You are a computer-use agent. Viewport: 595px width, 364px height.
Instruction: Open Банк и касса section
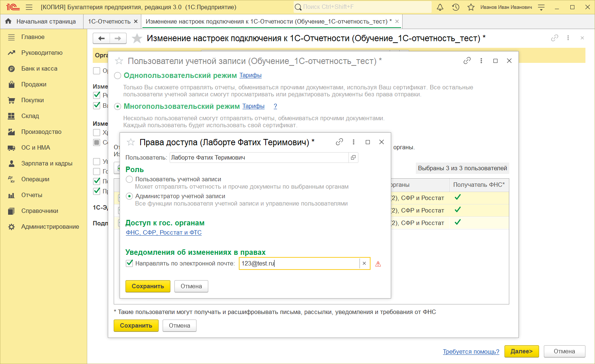click(x=43, y=69)
